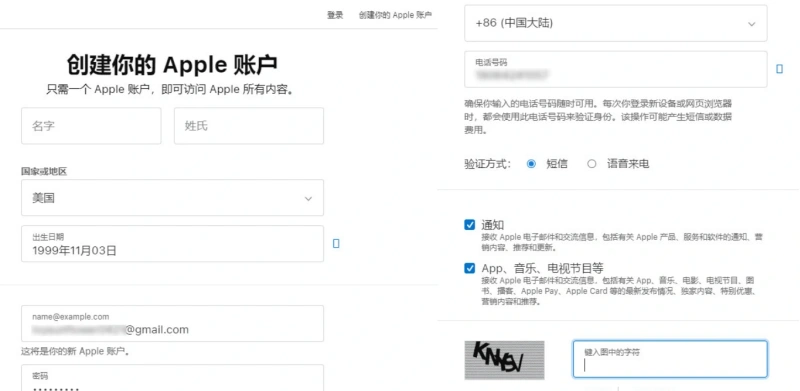Uncheck the App、音乐、电视节目等 checkbox
Viewport: 800px width, 391px height.
click(469, 268)
